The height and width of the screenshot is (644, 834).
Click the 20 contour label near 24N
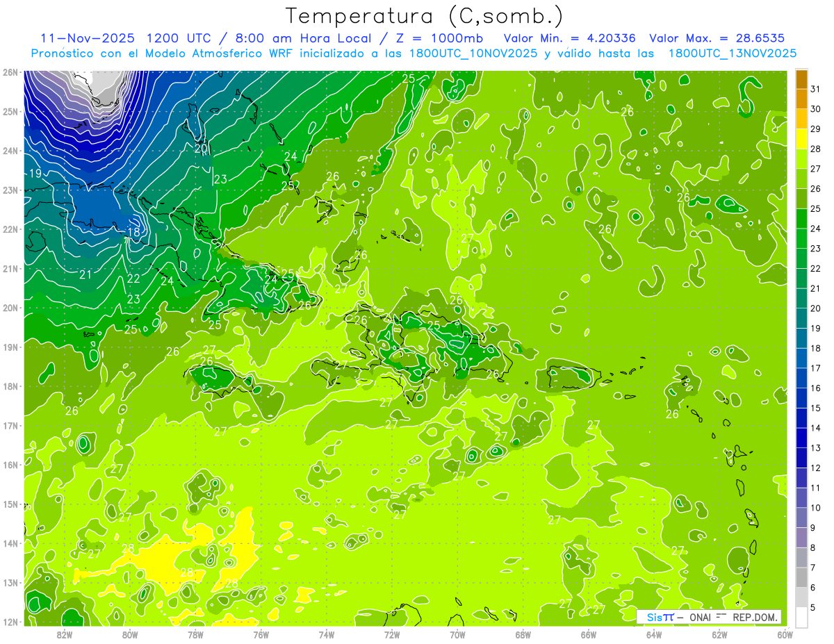(x=202, y=148)
